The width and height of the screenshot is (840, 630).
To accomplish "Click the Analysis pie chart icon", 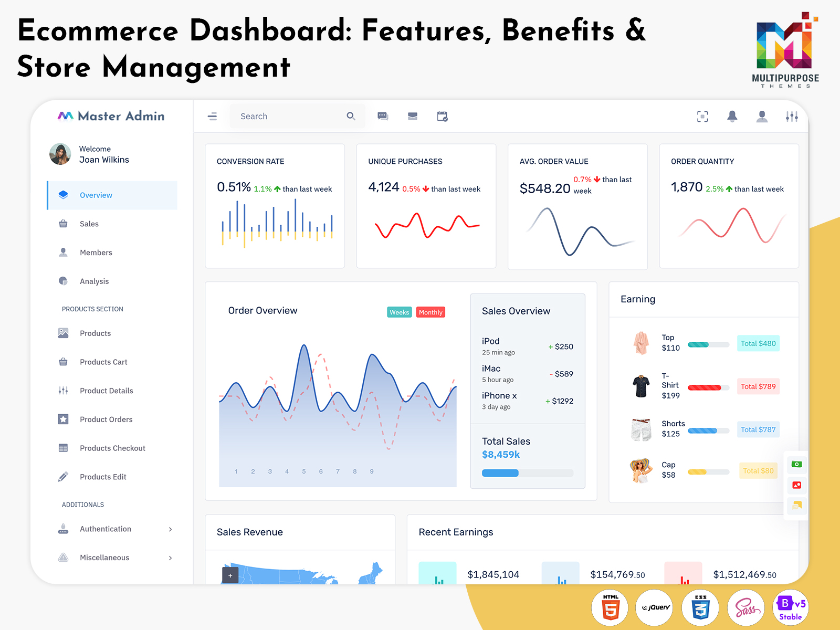I will [x=64, y=281].
